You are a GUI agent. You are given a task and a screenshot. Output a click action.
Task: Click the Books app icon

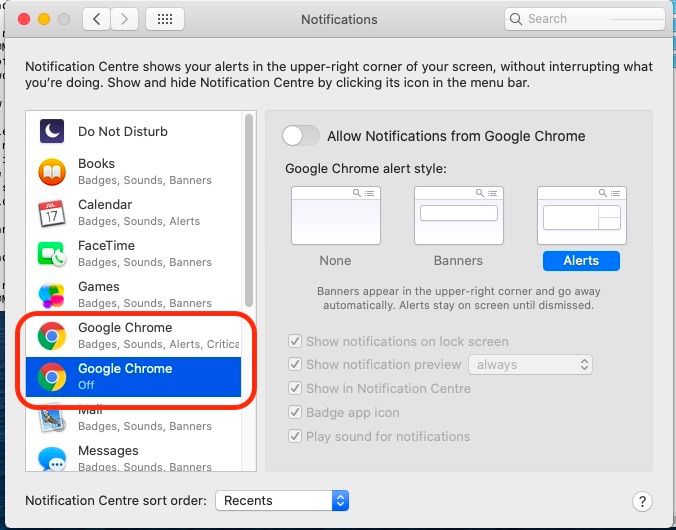pyautogui.click(x=52, y=172)
